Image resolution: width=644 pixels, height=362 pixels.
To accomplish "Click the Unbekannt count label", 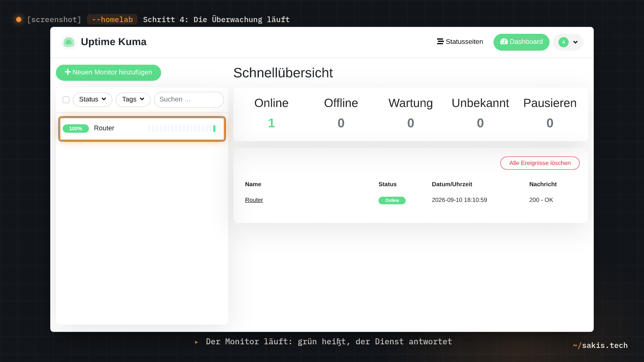I will point(480,103).
